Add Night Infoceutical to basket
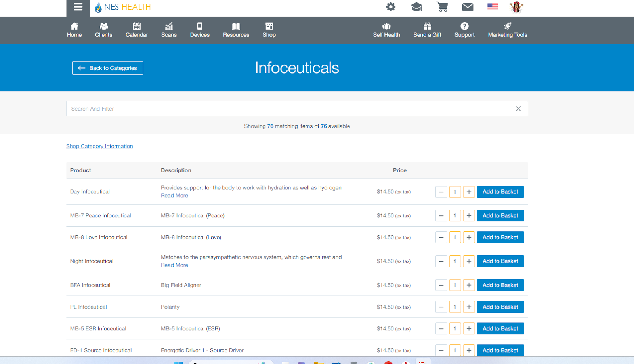This screenshot has height=364, width=634. coord(500,261)
